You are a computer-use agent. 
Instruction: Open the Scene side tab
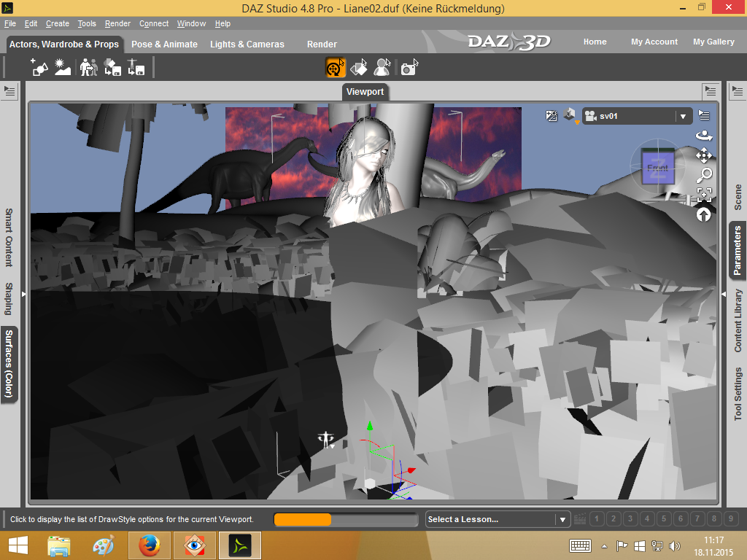[738, 197]
